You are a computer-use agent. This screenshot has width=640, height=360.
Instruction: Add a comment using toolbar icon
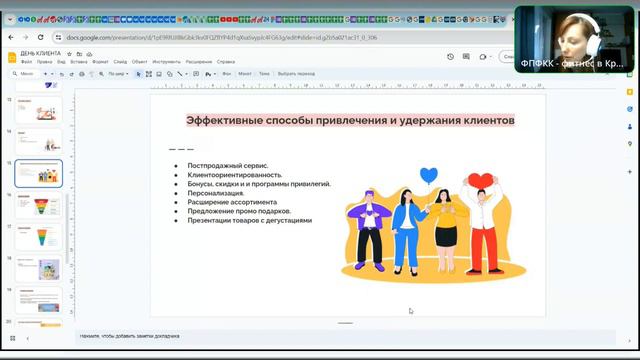pos(196,74)
